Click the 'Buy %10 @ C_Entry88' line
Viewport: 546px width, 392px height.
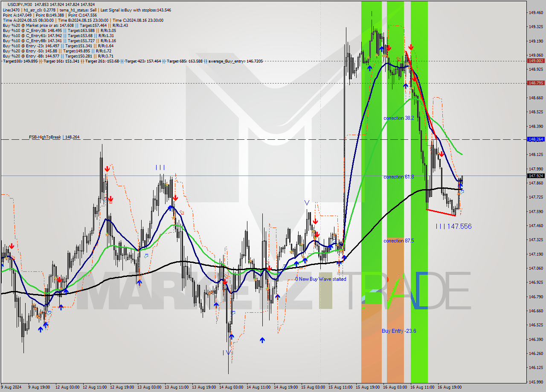(x=59, y=40)
